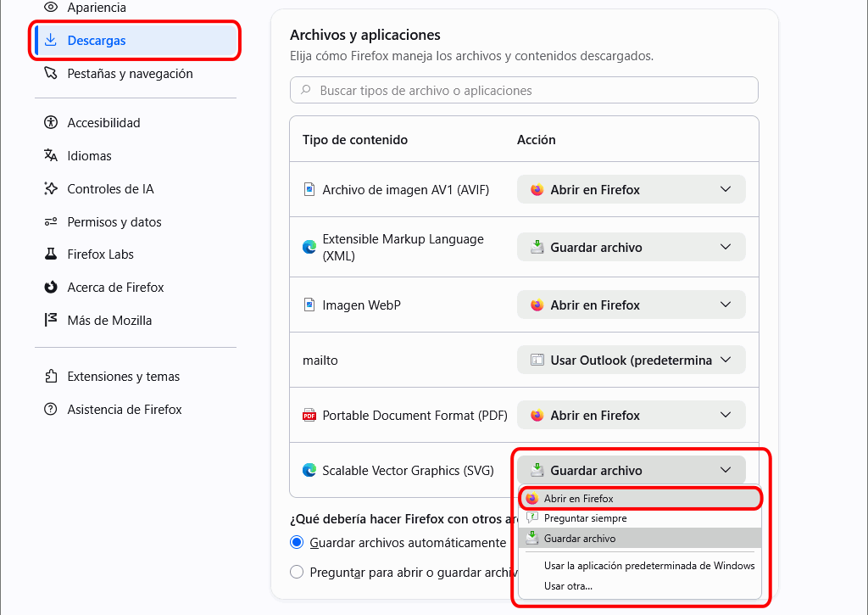Select Guardar archivos automáticamente radio button
Image resolution: width=868 pixels, height=615 pixels.
[297, 542]
